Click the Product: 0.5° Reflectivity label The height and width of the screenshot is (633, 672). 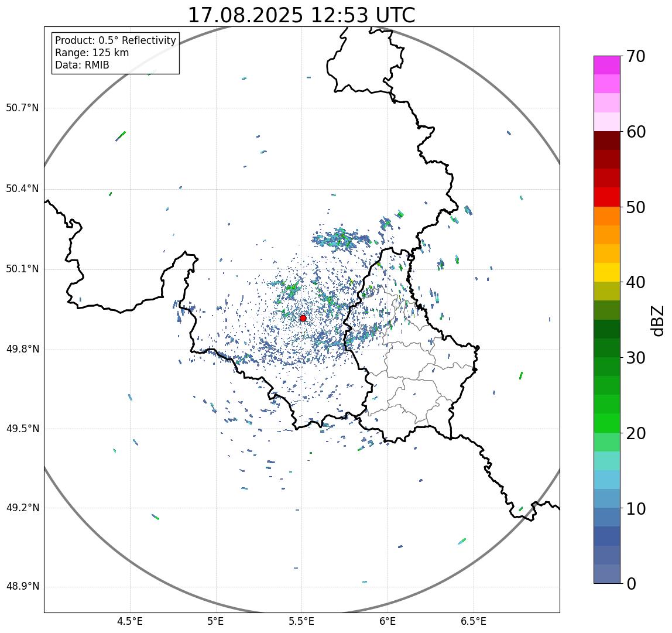tap(116, 40)
